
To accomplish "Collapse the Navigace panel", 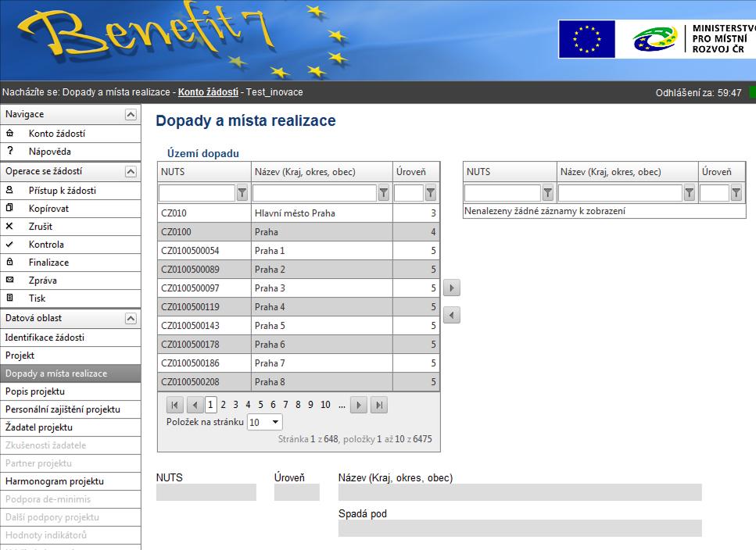I will [131, 114].
